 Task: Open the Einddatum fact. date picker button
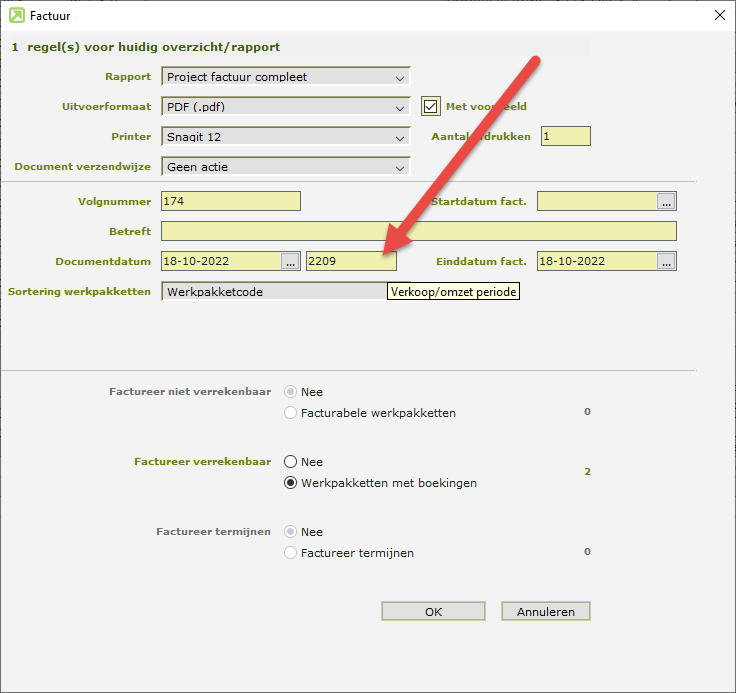point(666,261)
